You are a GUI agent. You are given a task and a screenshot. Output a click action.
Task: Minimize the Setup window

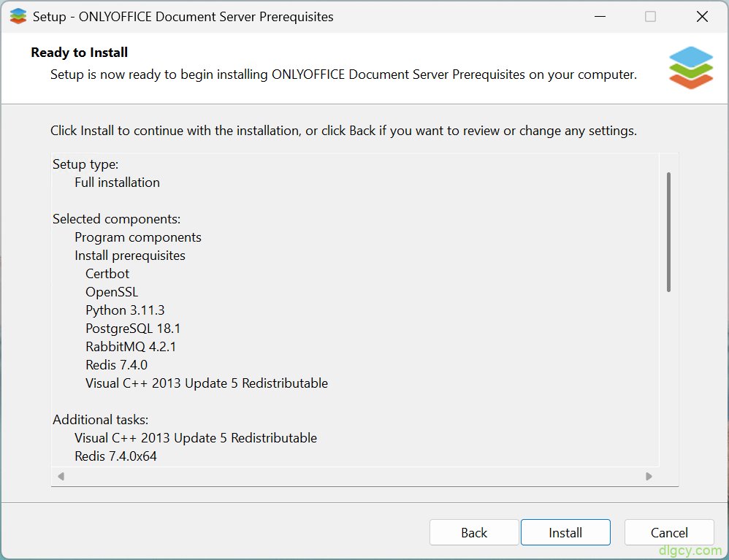[x=600, y=17]
